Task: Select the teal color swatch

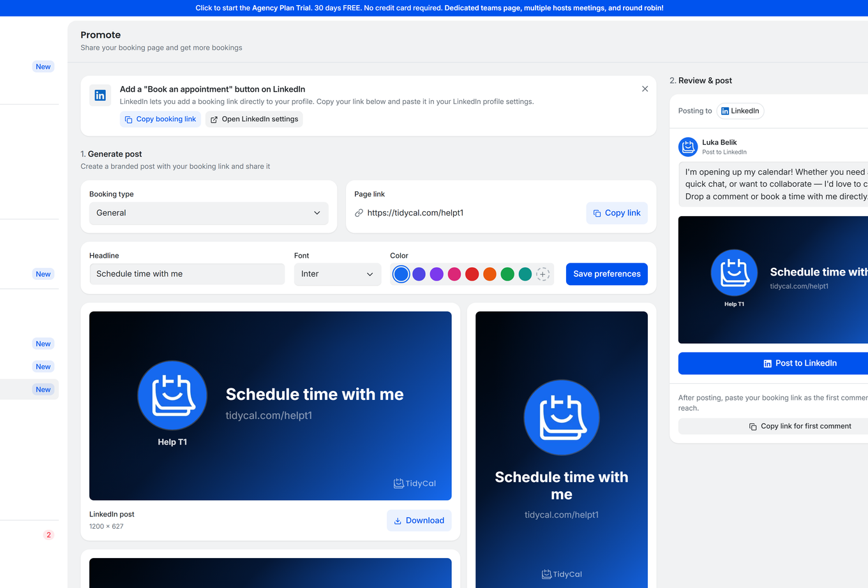Action: coord(525,274)
